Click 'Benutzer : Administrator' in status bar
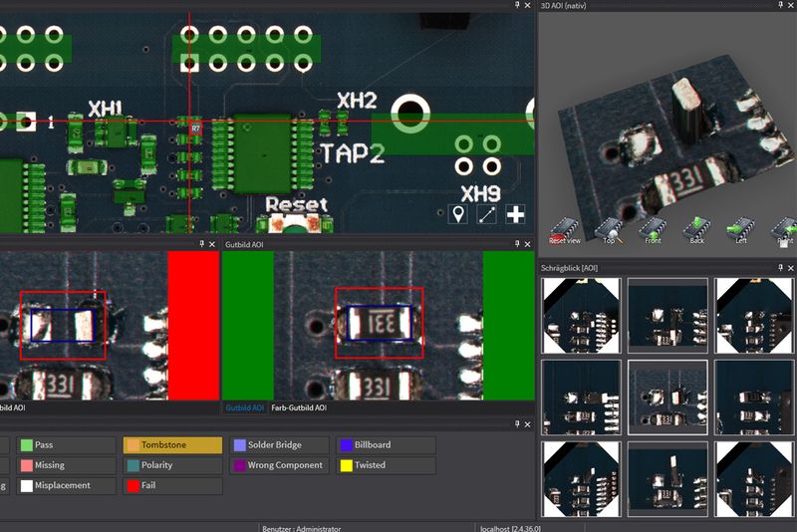This screenshot has width=797, height=532. [x=302, y=528]
